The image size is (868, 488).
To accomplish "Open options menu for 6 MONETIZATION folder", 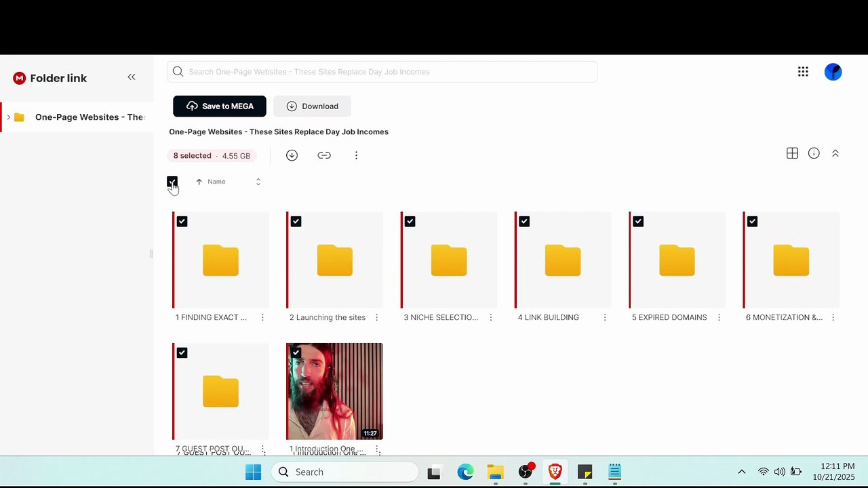I will 833,317.
